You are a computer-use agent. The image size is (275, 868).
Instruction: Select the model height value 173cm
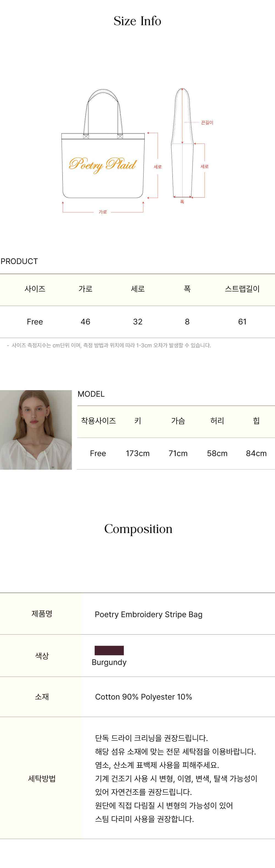[138, 453]
